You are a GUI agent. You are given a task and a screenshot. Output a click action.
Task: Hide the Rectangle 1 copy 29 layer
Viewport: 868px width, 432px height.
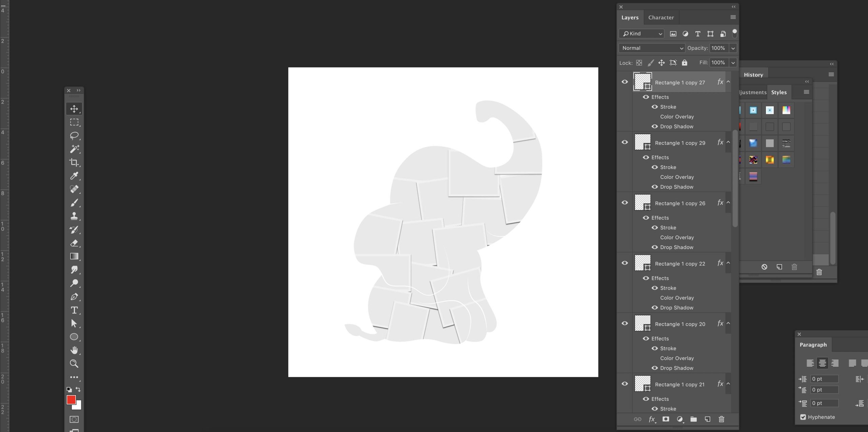click(x=625, y=142)
